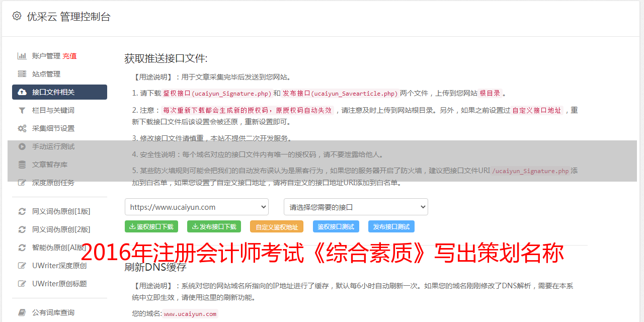
Task: Click the gears icon for 采集细节设置
Action: click(x=22, y=128)
